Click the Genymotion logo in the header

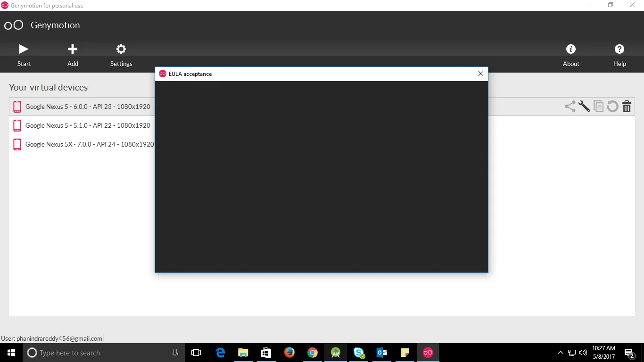pyautogui.click(x=14, y=25)
